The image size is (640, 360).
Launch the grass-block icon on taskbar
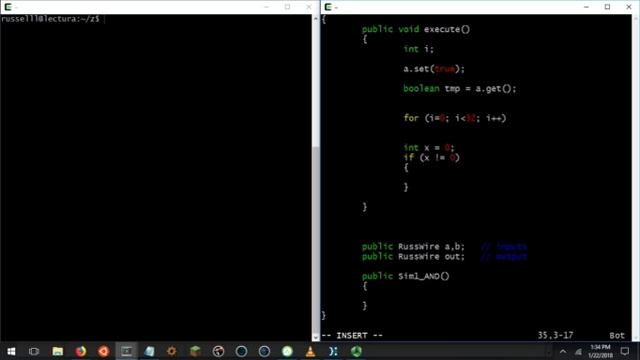coord(195,351)
